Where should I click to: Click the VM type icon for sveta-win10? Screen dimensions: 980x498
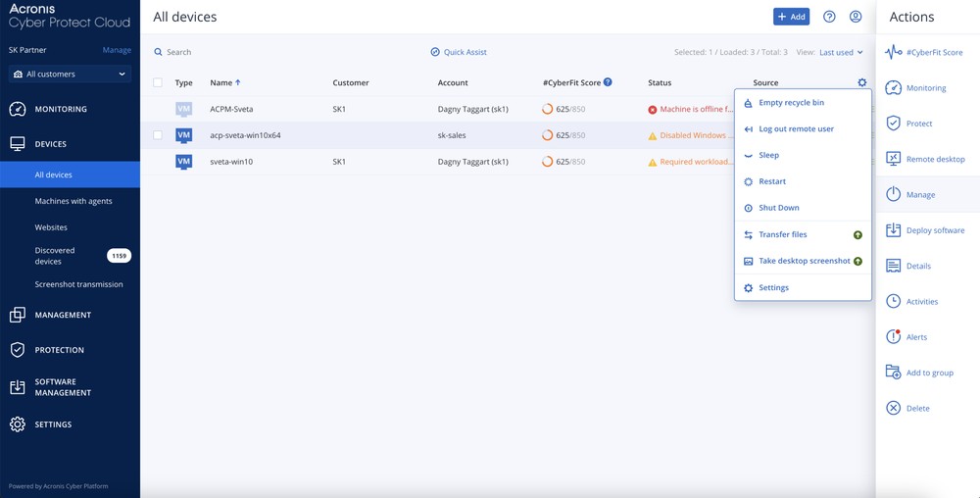184,162
